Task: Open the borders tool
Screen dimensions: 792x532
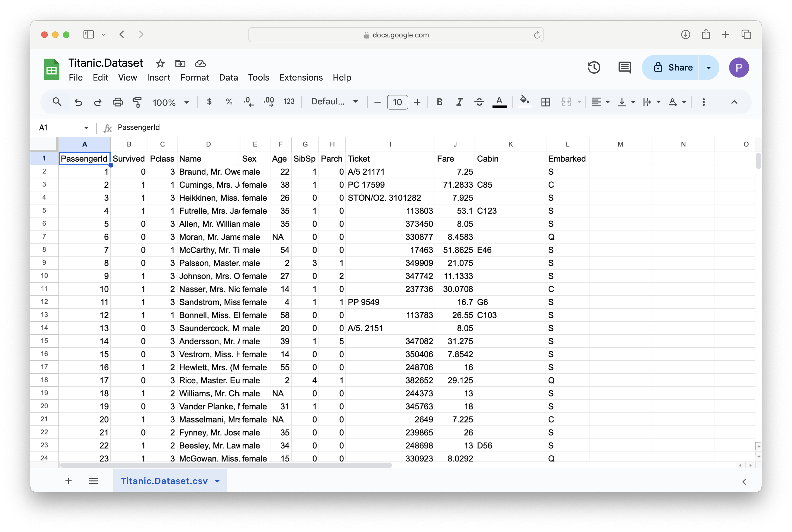Action: (545, 102)
